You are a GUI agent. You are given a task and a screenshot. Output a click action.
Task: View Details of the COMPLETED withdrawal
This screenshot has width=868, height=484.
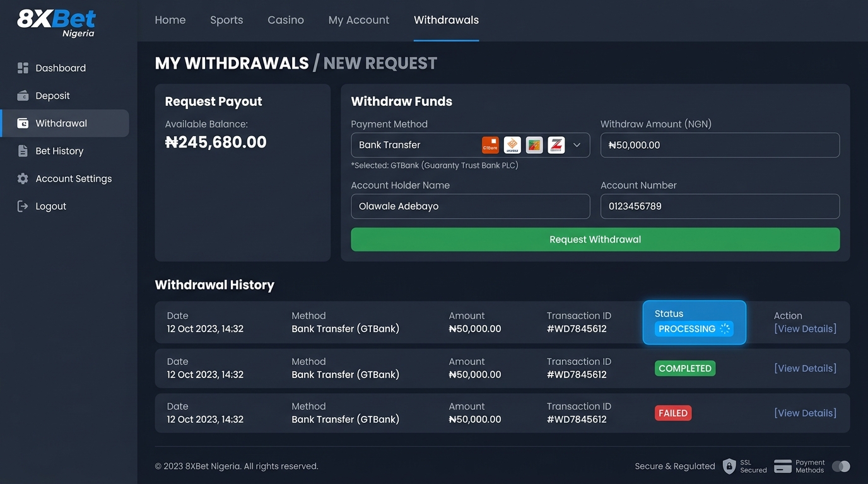806,369
